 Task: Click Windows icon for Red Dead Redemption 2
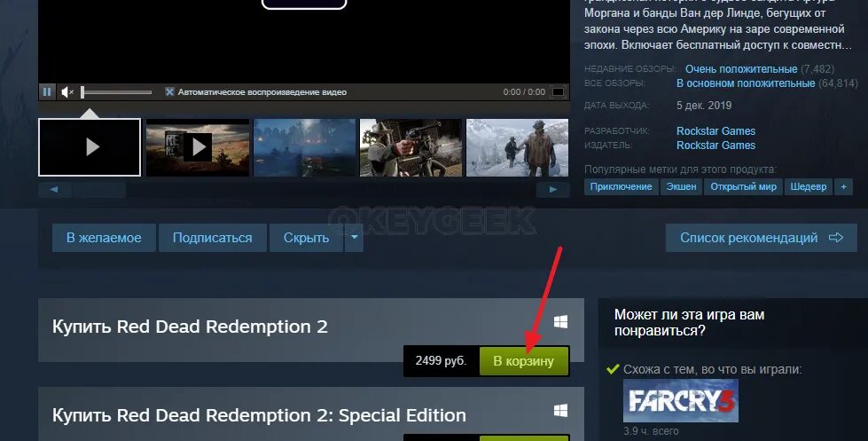click(x=560, y=322)
